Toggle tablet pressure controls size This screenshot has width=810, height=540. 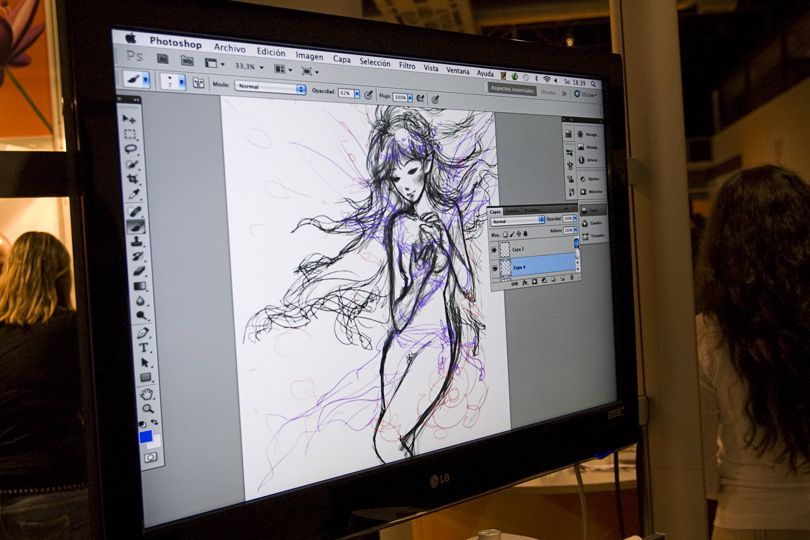[435, 99]
